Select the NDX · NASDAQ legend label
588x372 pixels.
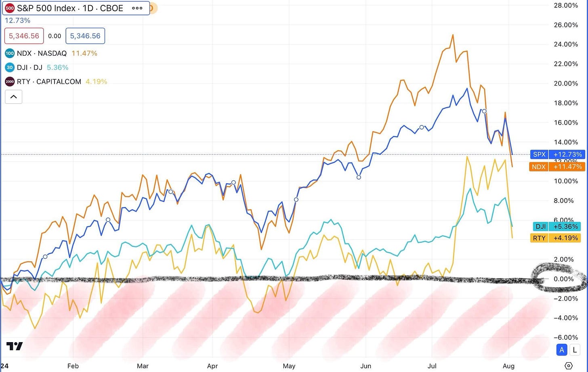pos(42,53)
